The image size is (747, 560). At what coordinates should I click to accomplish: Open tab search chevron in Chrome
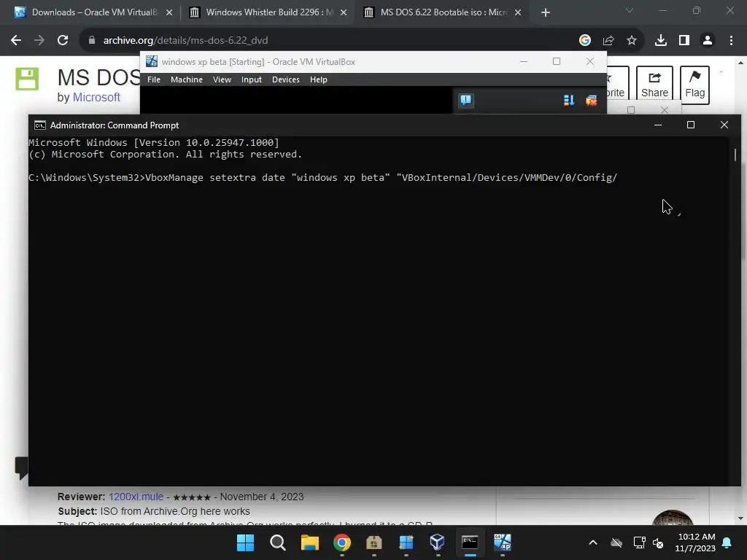[630, 10]
